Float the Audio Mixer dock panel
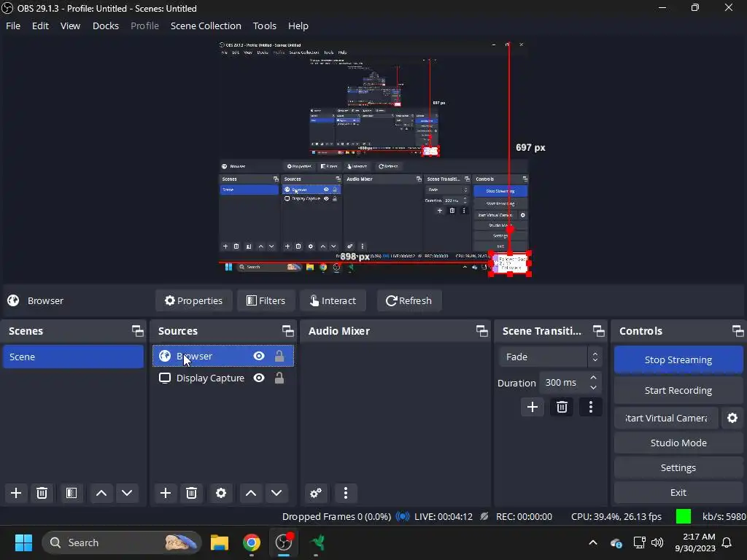 [x=481, y=331]
